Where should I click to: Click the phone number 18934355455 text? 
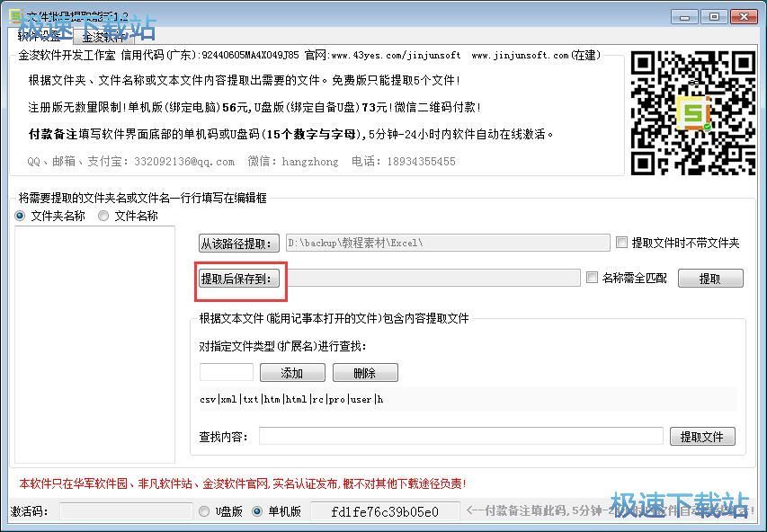coord(421,162)
